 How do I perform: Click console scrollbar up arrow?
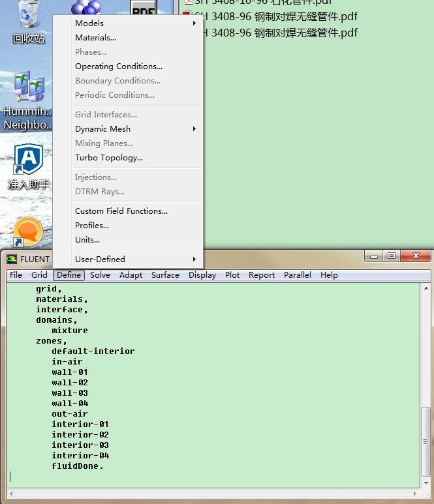click(x=426, y=288)
